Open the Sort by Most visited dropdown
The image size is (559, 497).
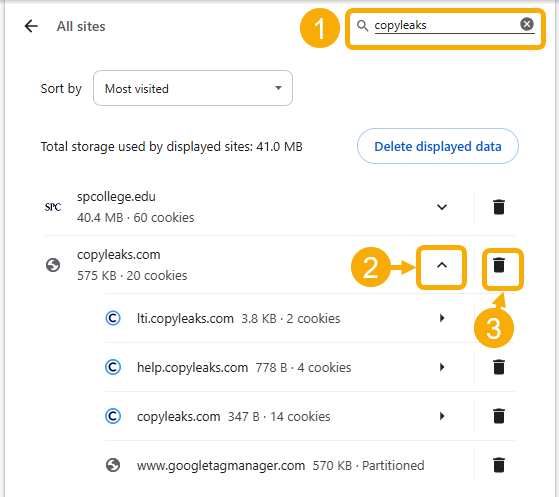click(193, 88)
